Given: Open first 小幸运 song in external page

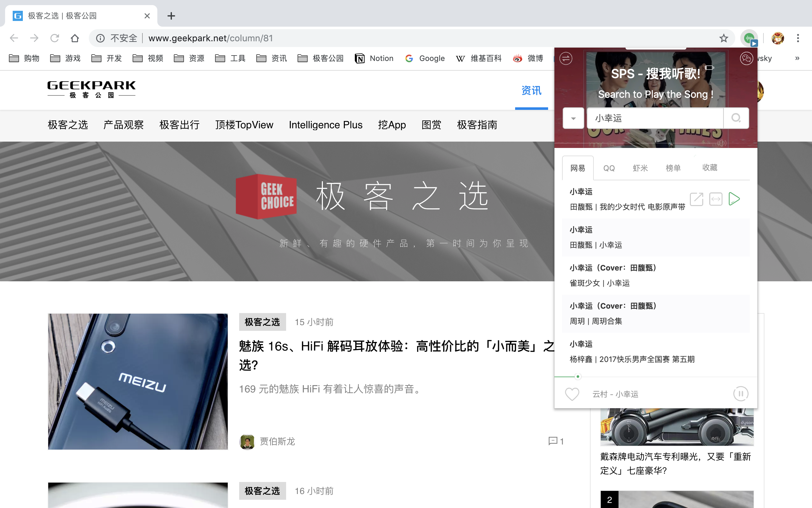Looking at the screenshot, I should (x=697, y=199).
